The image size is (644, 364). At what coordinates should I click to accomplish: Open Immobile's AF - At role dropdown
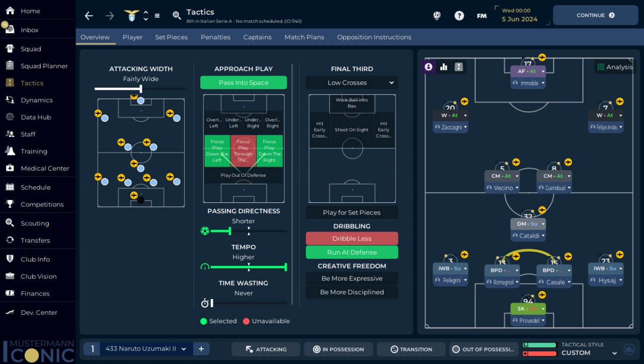click(x=528, y=71)
